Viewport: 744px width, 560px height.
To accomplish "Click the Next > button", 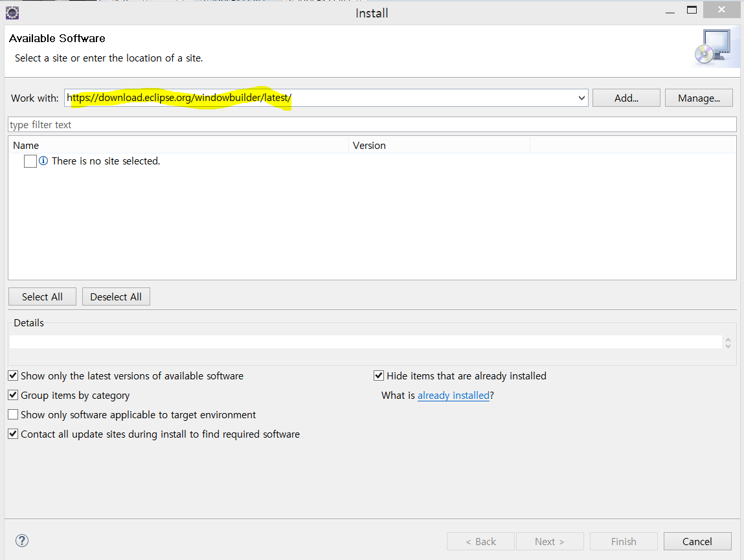I will click(550, 541).
